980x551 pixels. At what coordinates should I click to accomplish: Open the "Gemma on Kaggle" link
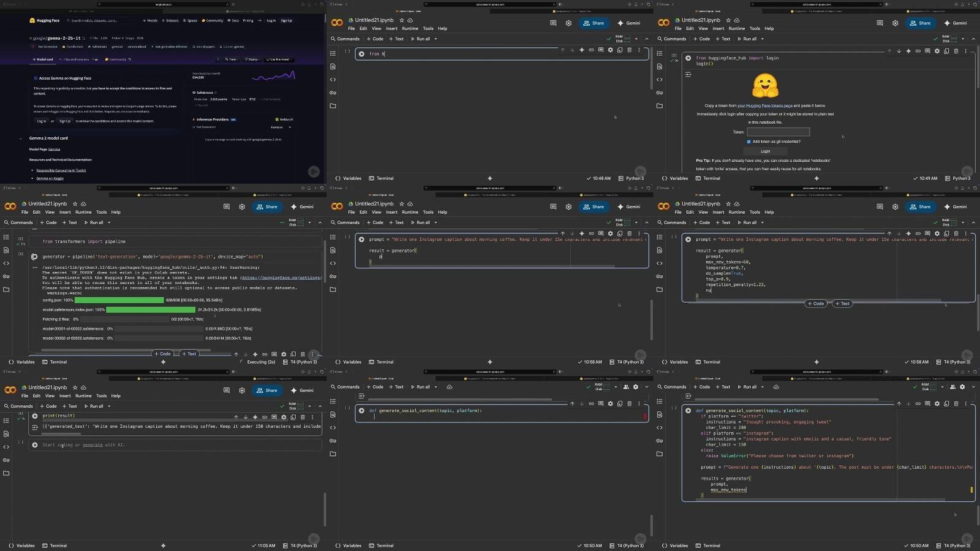[50, 178]
